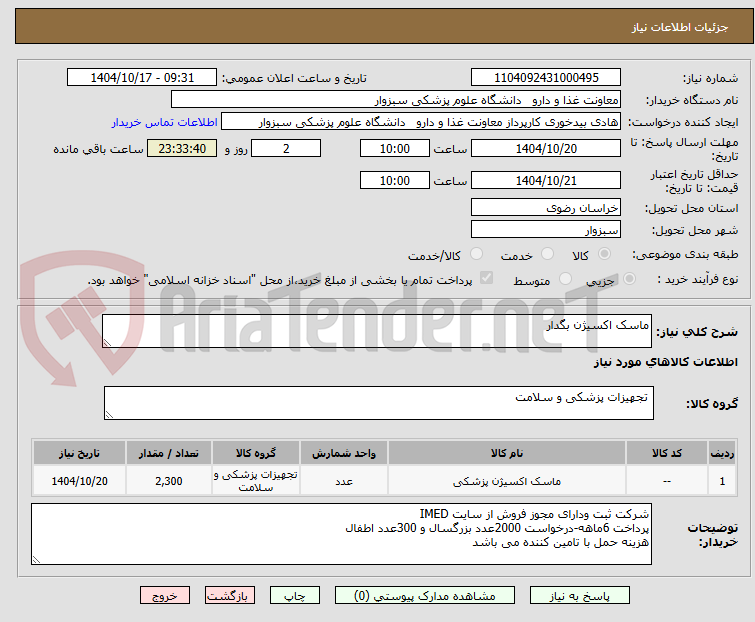Screen dimensions: 755x622
Task: Open the اطلاعات تماس خریدار link
Action: coord(165,122)
